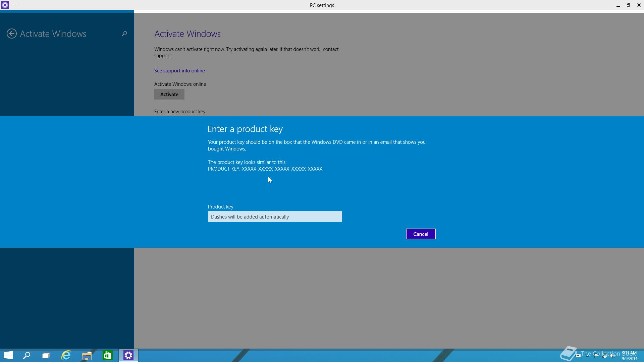Image resolution: width=644 pixels, height=362 pixels.
Task: Open Action Center flag icon
Action: (596, 356)
